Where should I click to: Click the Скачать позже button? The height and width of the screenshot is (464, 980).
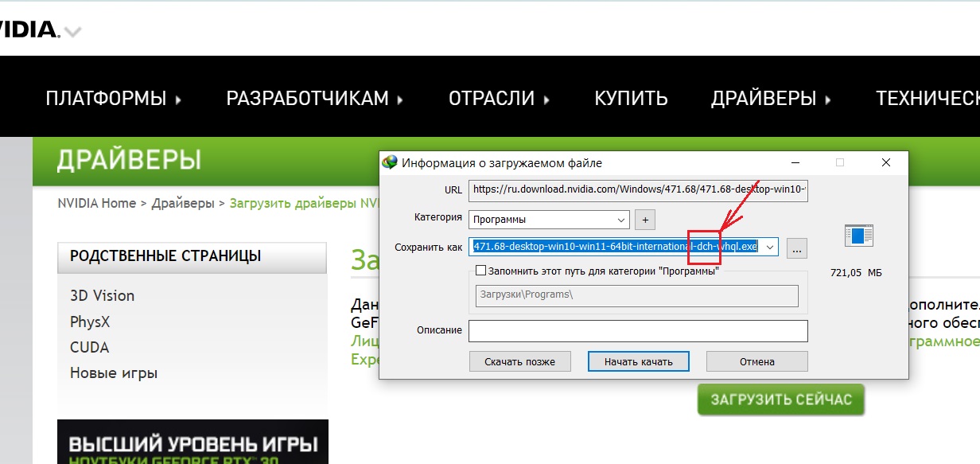[x=519, y=361]
